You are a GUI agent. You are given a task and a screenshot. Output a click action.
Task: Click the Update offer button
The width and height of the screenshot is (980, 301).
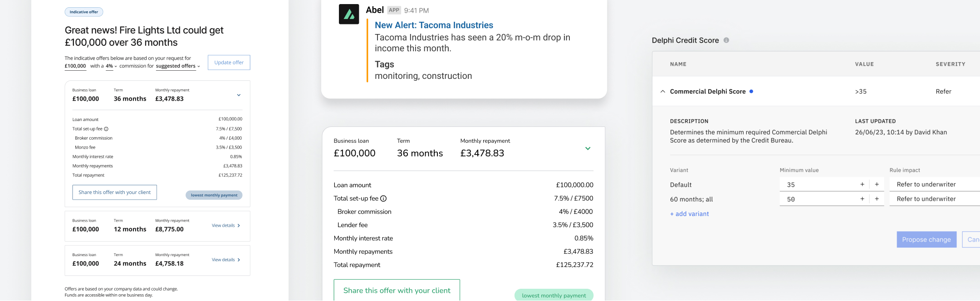click(229, 63)
